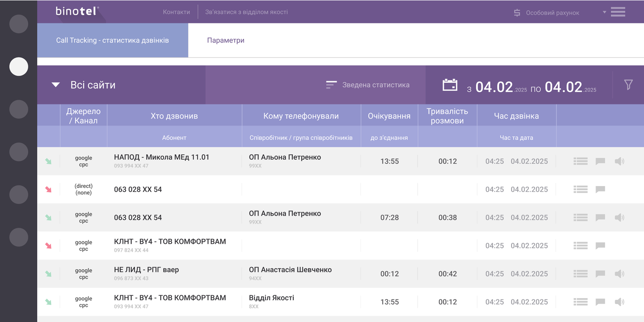Click red missed call arrow on direct call row
Image resolution: width=644 pixels, height=322 pixels.
[49, 189]
